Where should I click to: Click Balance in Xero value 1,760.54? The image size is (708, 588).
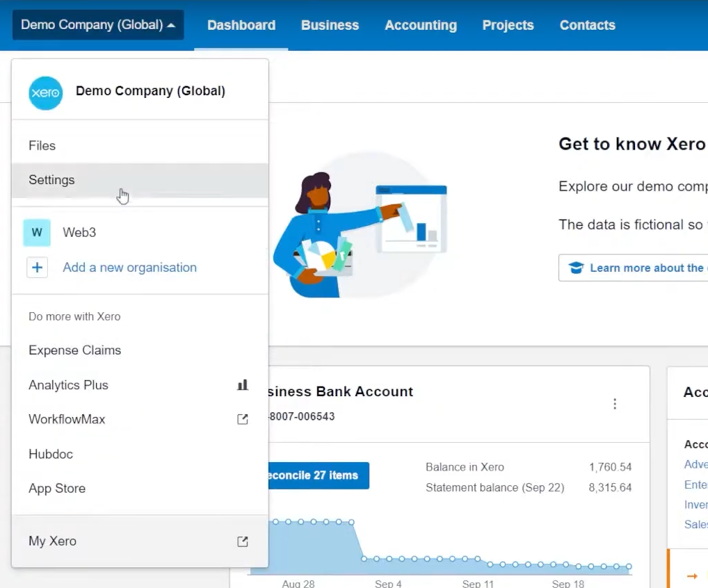610,467
